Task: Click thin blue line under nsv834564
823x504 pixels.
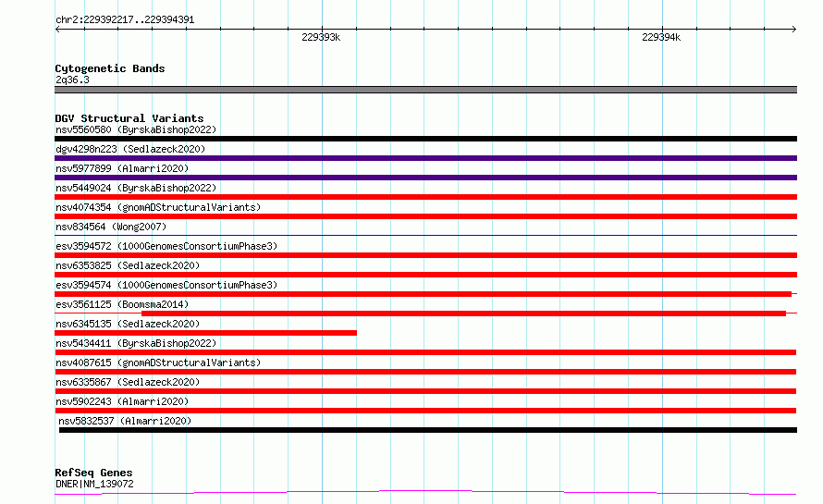Action: [425, 235]
